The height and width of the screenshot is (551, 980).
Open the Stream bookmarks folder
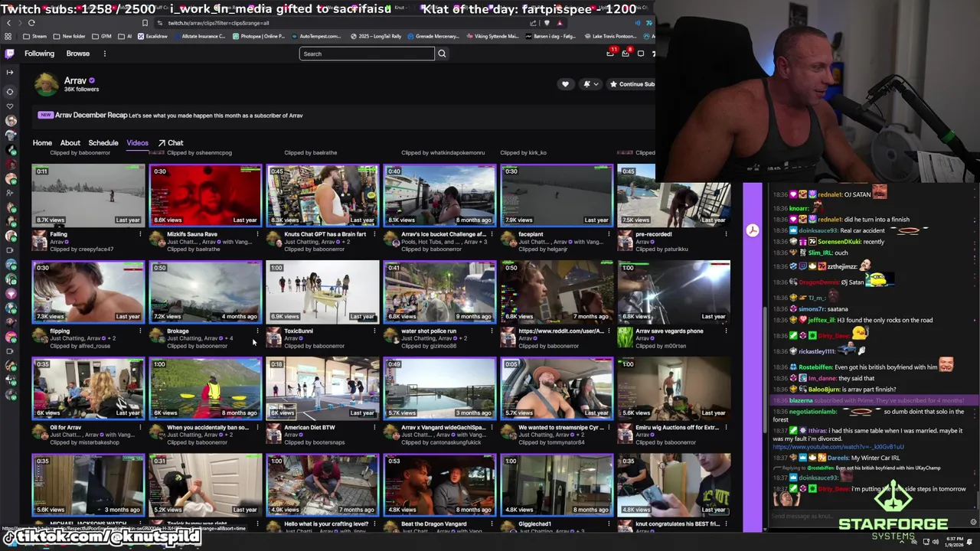click(x=35, y=36)
